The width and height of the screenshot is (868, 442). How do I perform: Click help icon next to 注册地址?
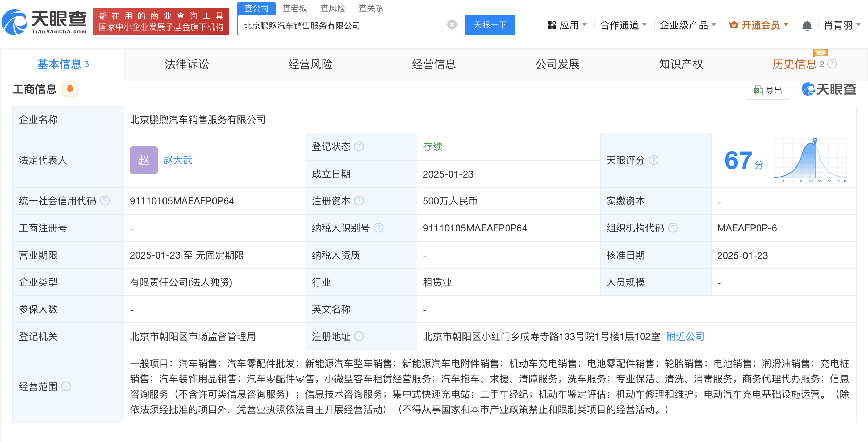[359, 336]
